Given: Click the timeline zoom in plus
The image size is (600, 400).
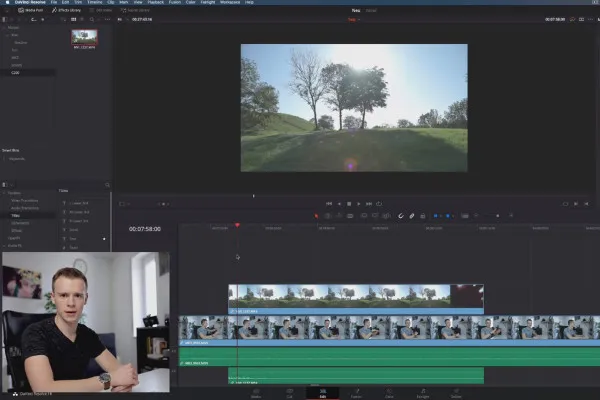Looking at the screenshot, I should coord(511,216).
